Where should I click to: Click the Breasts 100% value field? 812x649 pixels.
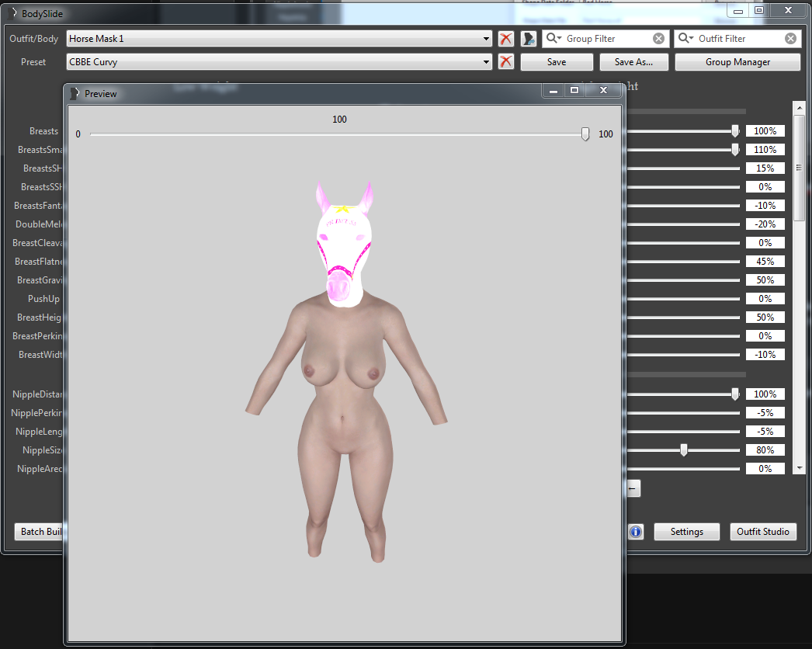[x=765, y=131]
